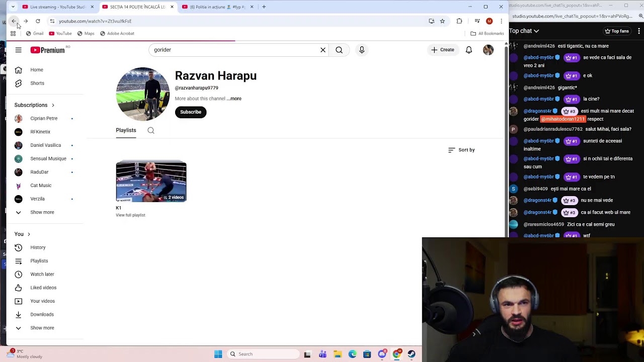Expand channel description with '...more'
Image resolution: width=644 pixels, height=362 pixels.
click(x=234, y=99)
